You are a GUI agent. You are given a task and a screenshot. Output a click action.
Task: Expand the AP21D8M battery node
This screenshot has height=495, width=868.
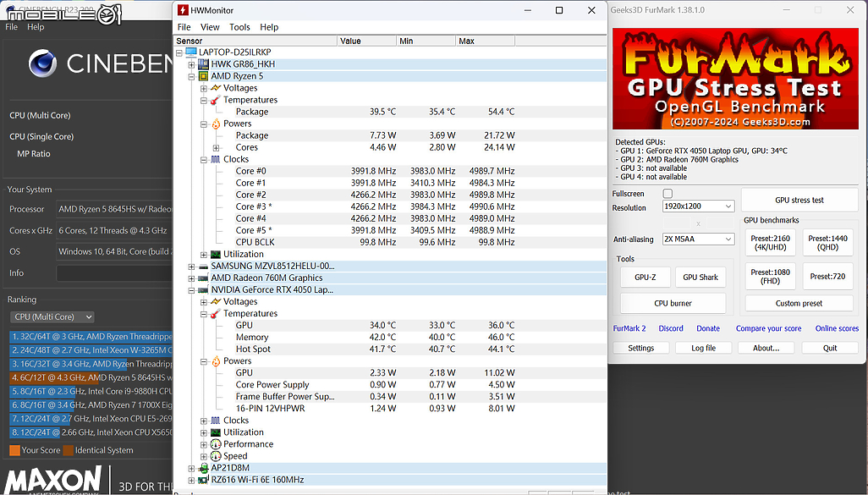(191, 469)
